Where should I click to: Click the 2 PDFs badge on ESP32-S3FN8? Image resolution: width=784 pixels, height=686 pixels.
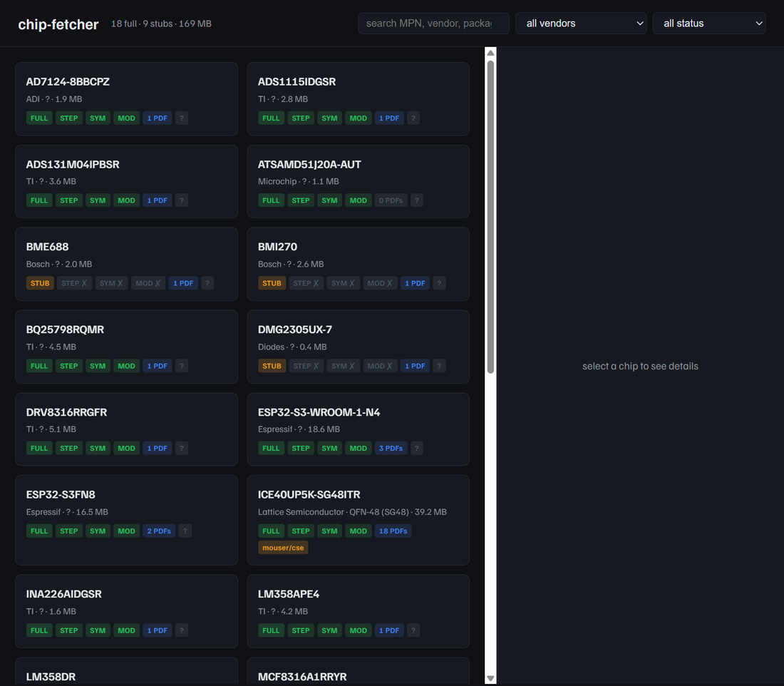tap(159, 531)
